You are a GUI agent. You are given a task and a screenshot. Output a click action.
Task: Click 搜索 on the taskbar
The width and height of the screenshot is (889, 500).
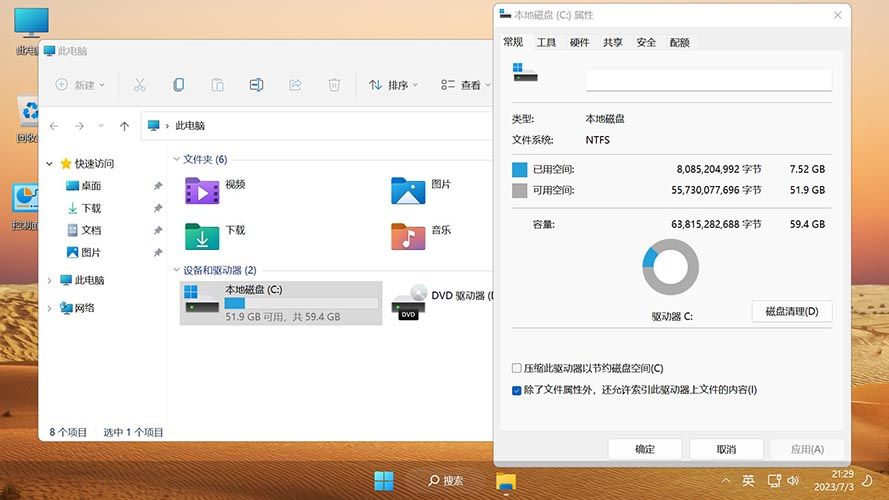click(446, 481)
